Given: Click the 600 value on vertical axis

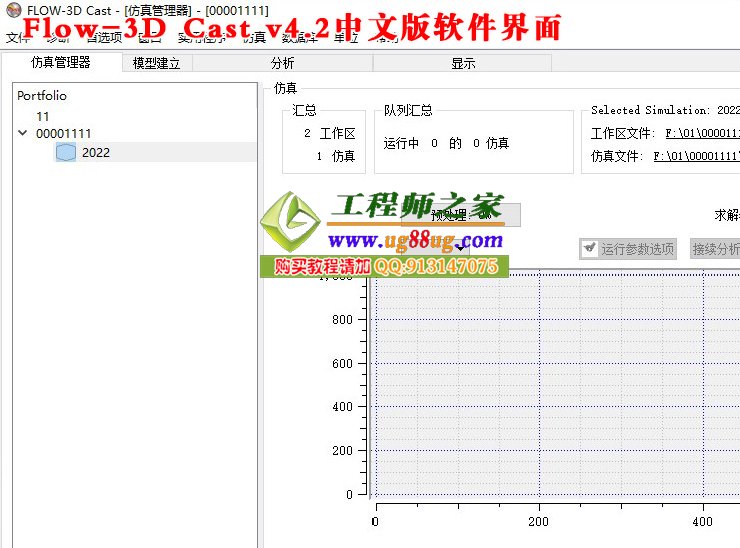Looking at the screenshot, I should 342,363.
